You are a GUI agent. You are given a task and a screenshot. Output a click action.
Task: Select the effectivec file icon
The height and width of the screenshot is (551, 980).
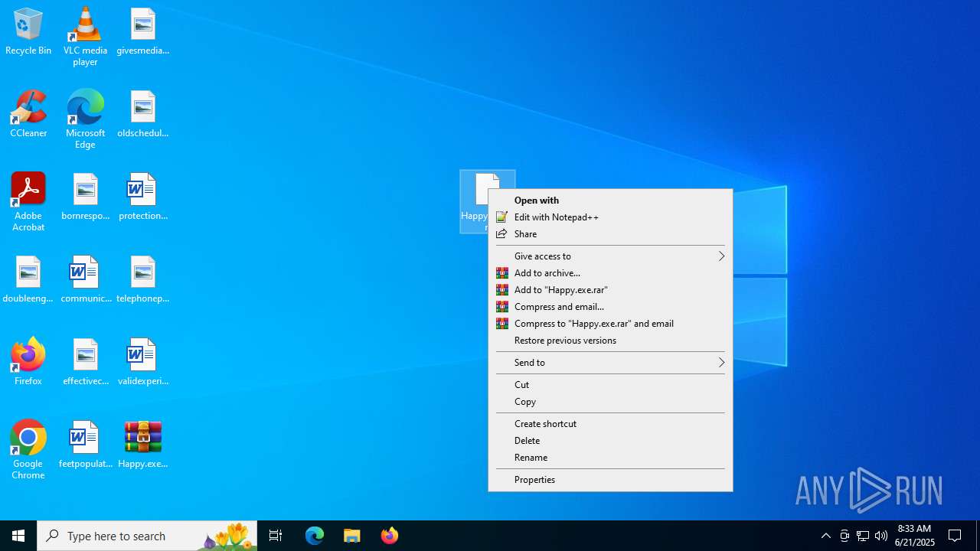tap(85, 362)
